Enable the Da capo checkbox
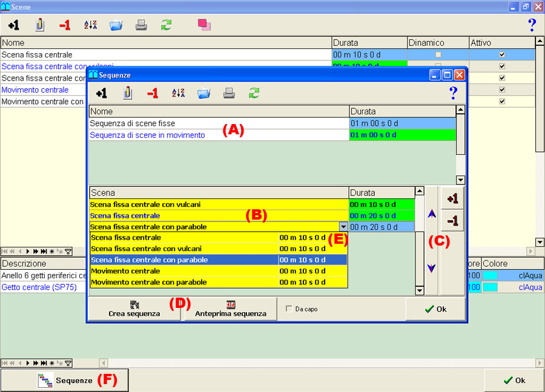545x392 pixels. coord(289,309)
